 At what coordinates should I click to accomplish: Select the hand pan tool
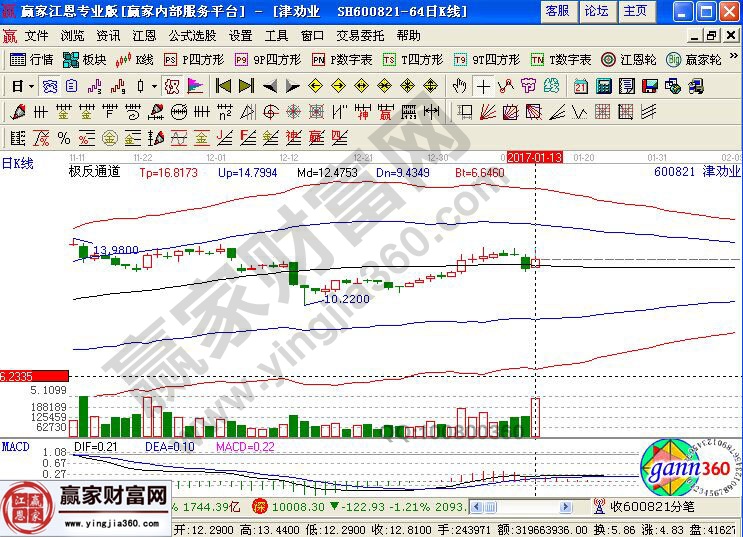[459, 86]
